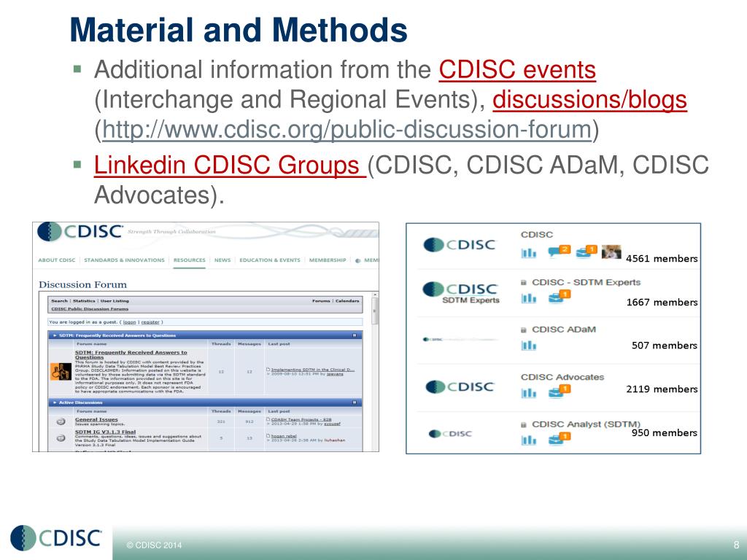Open last post Implementing SDTM in the Clinical D...
The height and width of the screenshot is (560, 747).
(312, 370)
